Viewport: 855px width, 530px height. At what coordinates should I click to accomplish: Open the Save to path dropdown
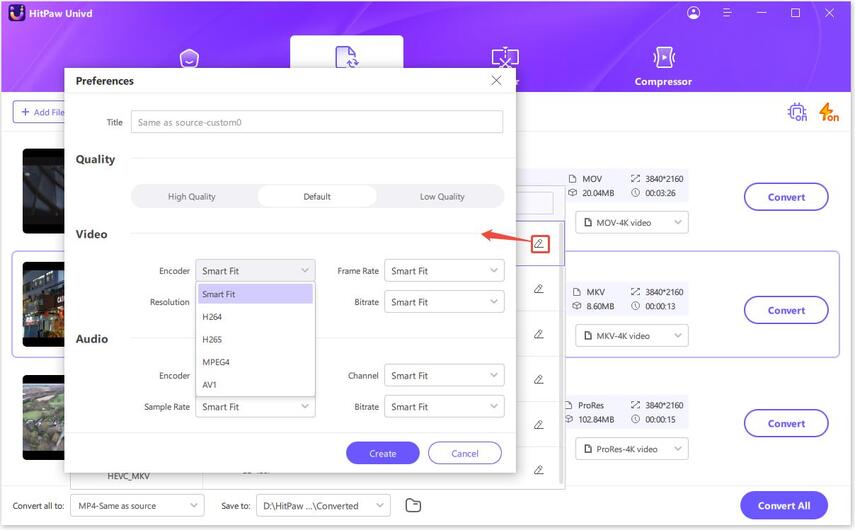click(x=323, y=505)
